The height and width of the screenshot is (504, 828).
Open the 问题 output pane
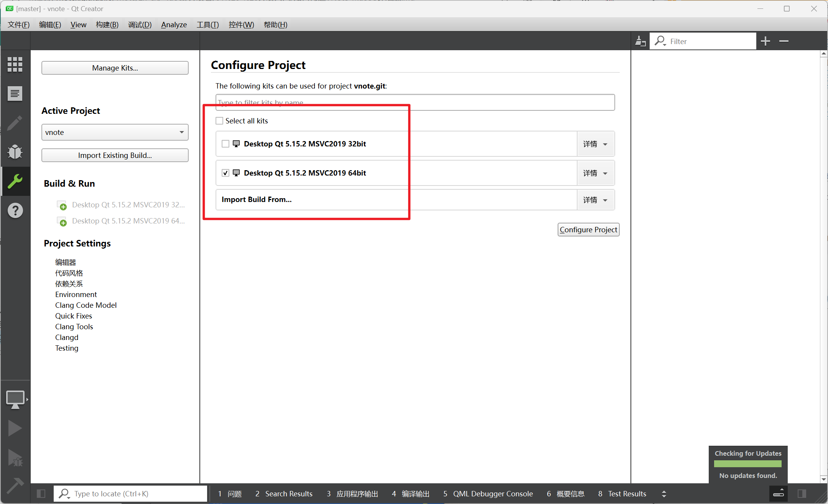(x=230, y=494)
